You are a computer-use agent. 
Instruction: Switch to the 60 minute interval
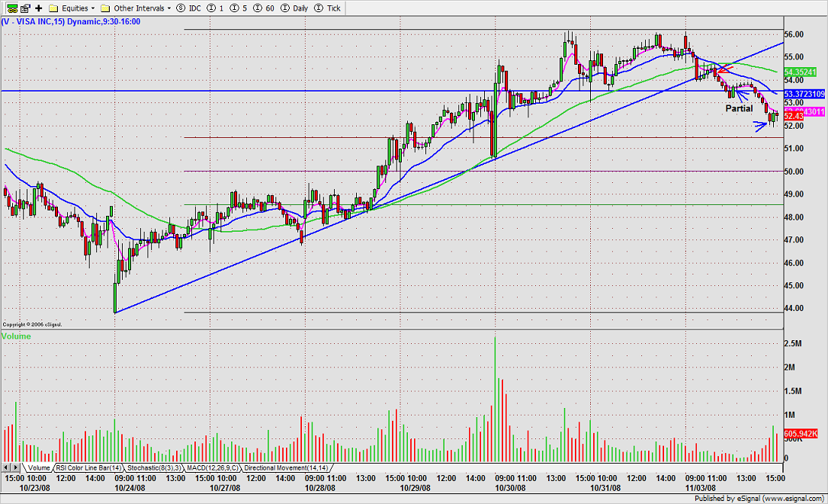click(x=264, y=8)
